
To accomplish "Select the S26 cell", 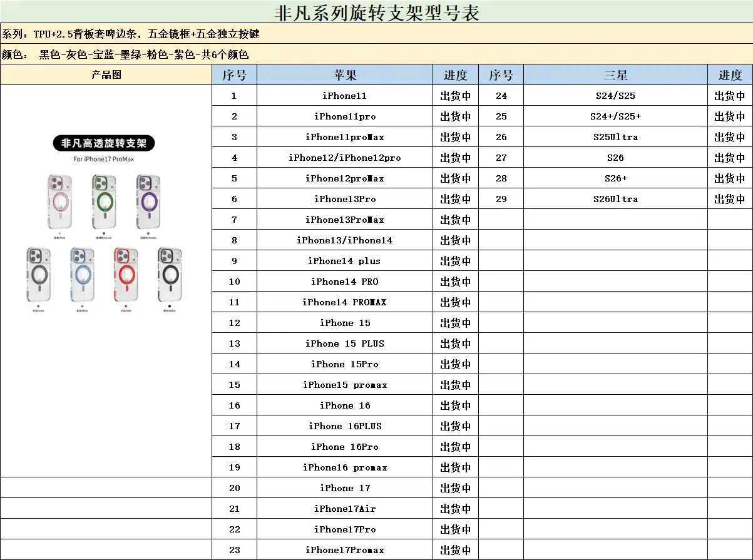I will click(615, 158).
